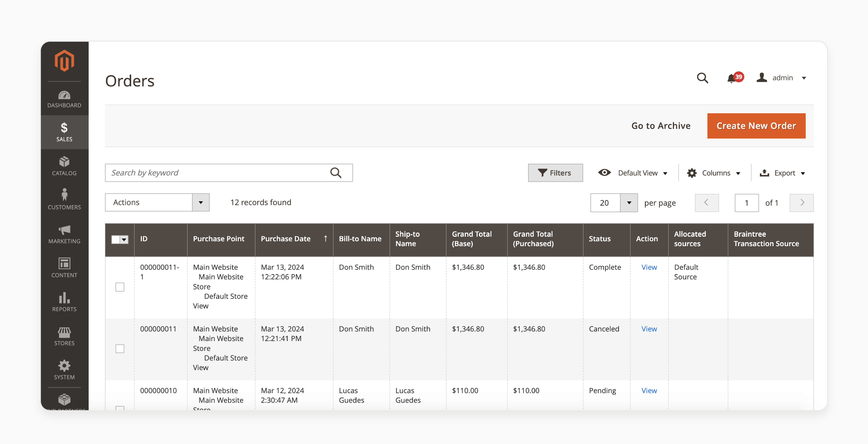Click the Columns gear icon
Image resolution: width=868 pixels, height=444 pixels.
tap(691, 173)
